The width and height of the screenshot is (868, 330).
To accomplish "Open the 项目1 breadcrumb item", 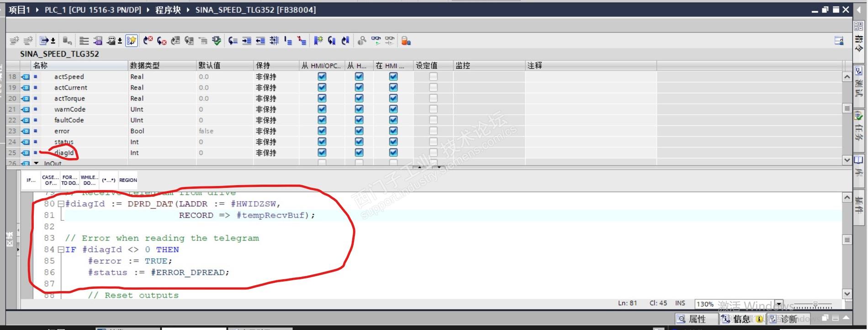I will 19,10.
